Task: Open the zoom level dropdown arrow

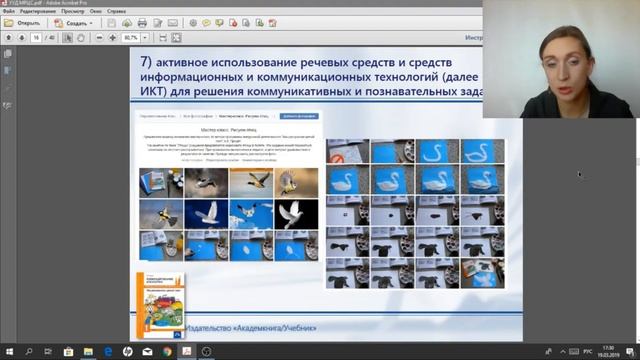Action: click(x=145, y=38)
